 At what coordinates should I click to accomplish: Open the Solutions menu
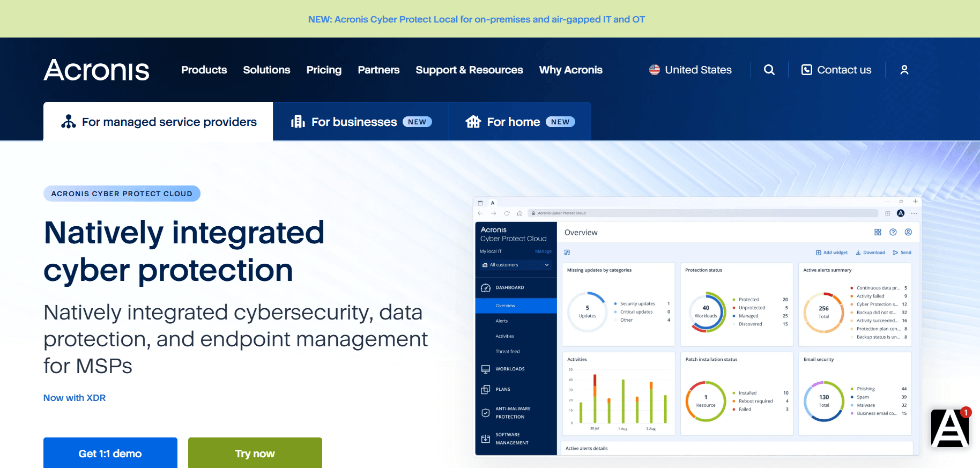click(x=266, y=70)
